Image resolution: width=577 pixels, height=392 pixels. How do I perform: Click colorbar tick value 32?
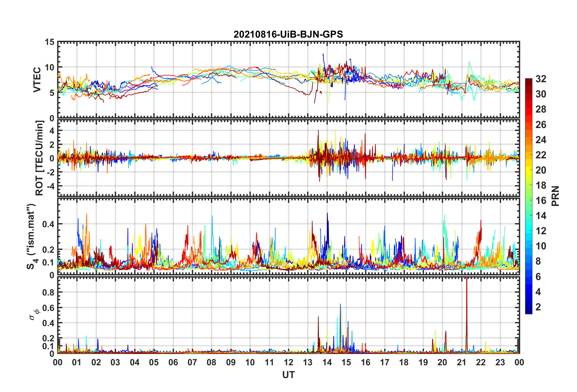[541, 79]
